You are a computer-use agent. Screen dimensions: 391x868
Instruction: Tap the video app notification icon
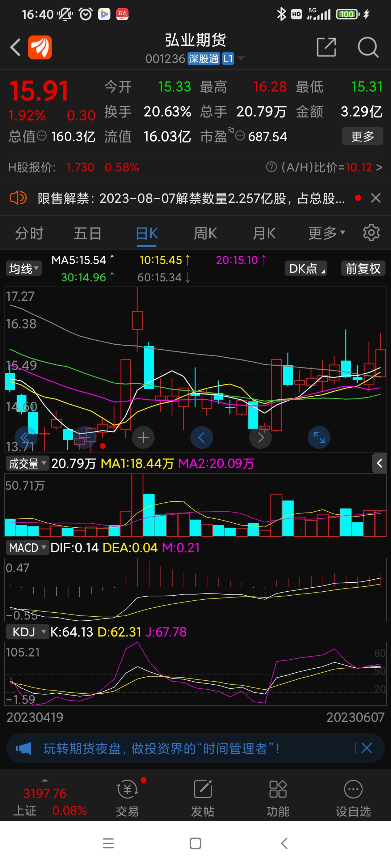104,14
